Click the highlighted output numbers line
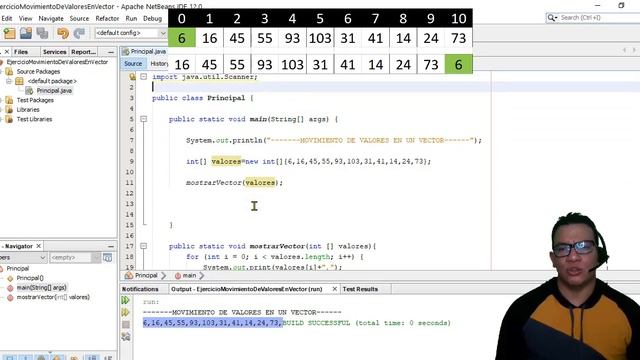This screenshot has height=360, width=640. (213, 323)
